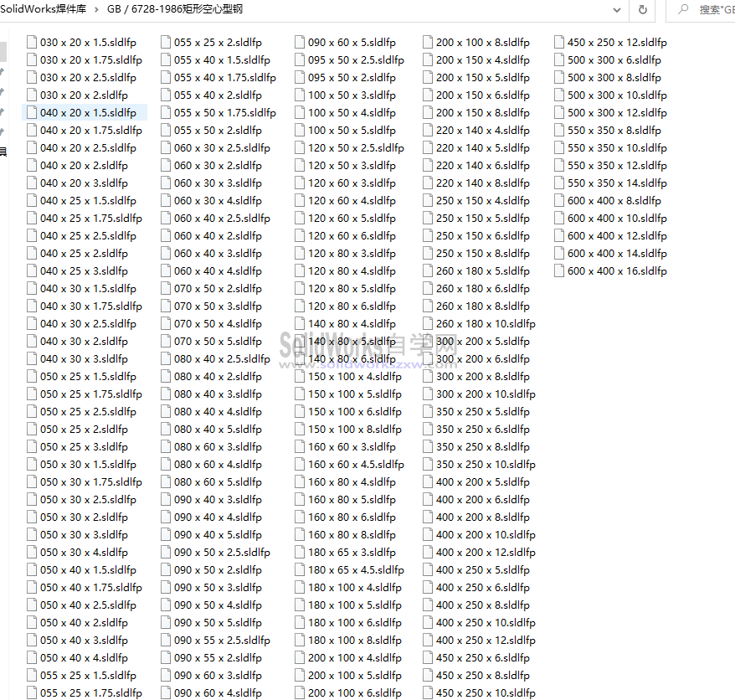735x700 pixels.
Task: Select 550 x 350 x 8.sldlfp
Action: pyautogui.click(x=608, y=131)
